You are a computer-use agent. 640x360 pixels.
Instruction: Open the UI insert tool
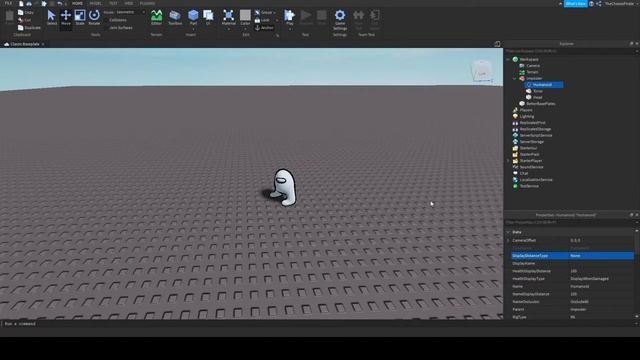point(208,18)
